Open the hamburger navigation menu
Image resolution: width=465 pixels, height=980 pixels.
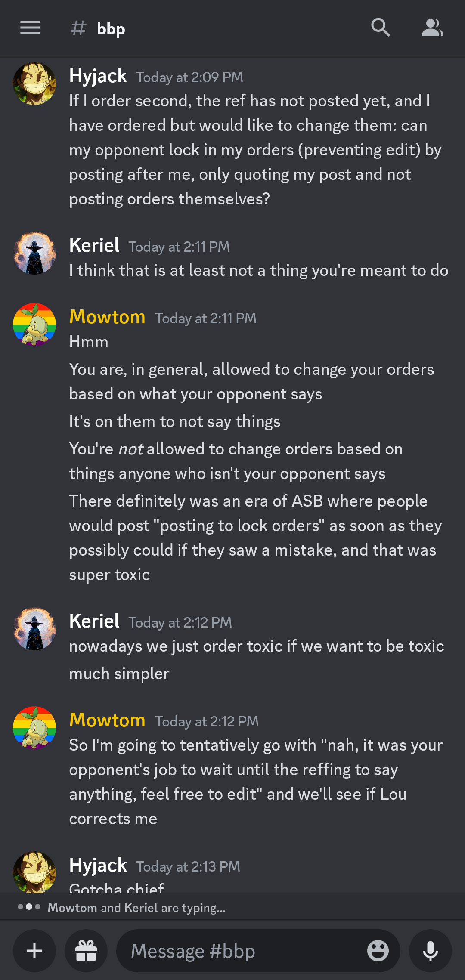30,28
